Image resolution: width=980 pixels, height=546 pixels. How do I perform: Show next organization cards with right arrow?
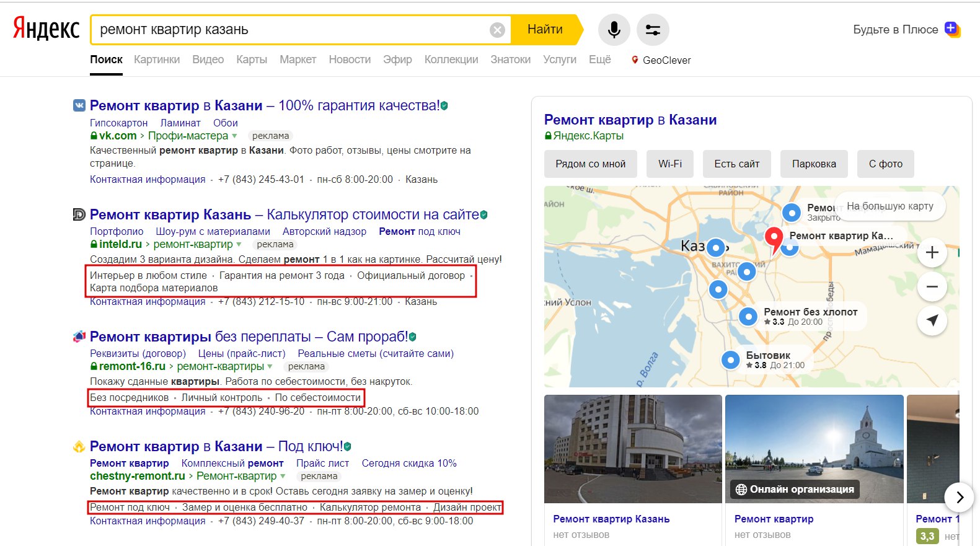pos(960,497)
